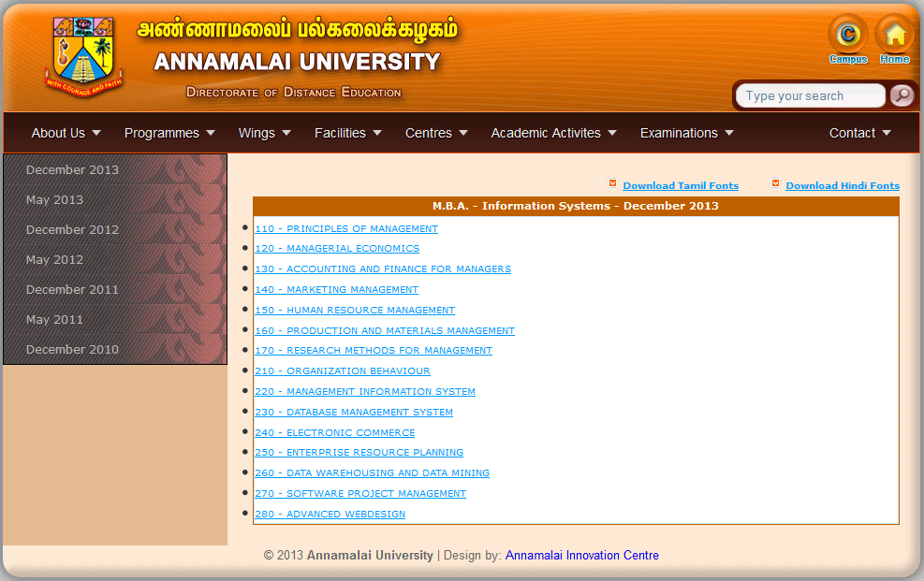
Task: Click the 2013 Annamalai University copyright text
Action: point(348,555)
